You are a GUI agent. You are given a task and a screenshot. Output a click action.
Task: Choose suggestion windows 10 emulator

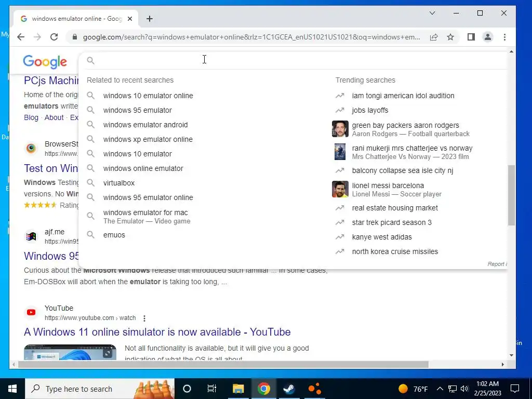pyautogui.click(x=137, y=154)
